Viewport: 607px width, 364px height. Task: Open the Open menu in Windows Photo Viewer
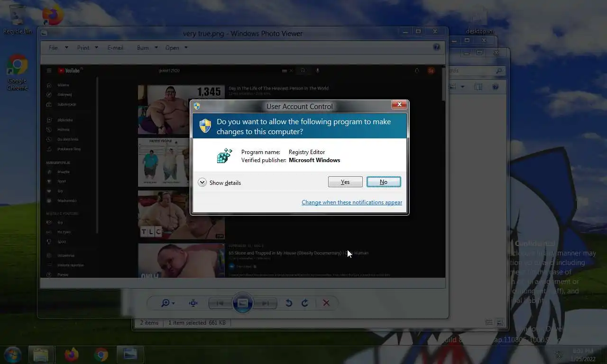172,47
